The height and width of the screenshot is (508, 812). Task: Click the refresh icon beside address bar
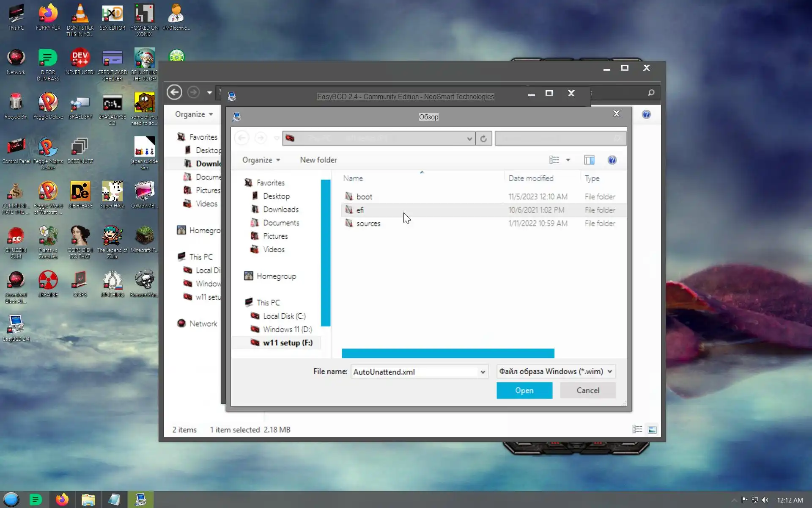tap(483, 138)
